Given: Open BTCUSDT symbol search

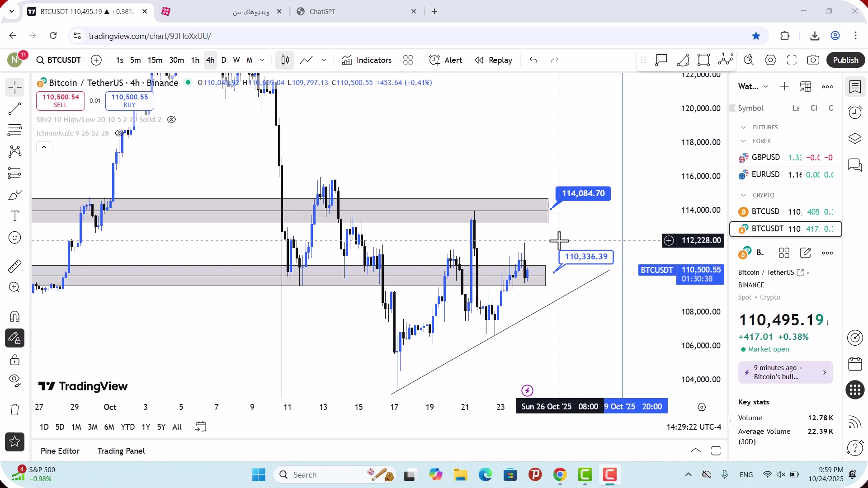Looking at the screenshot, I should 59,60.
